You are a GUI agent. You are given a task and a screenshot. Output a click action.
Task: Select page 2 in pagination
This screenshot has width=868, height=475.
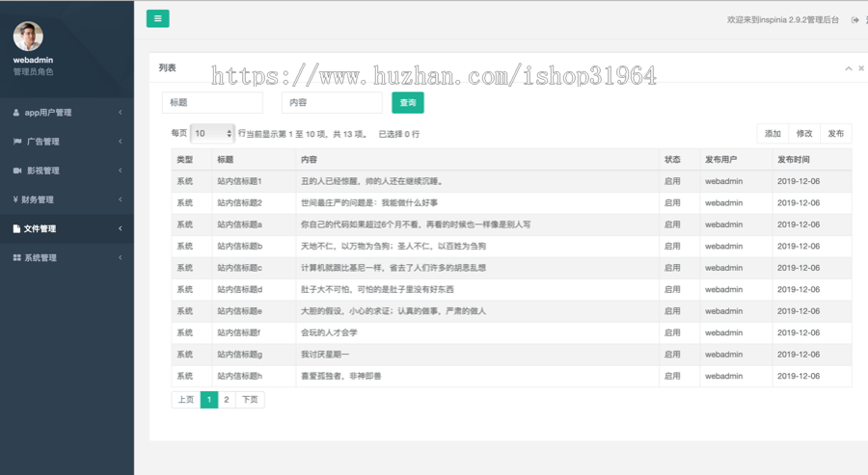click(x=227, y=399)
